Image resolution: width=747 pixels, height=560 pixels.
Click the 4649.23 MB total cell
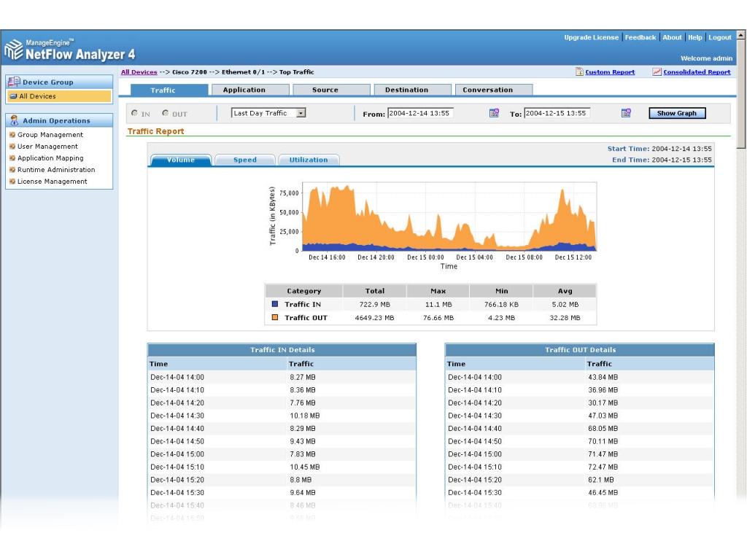point(374,318)
